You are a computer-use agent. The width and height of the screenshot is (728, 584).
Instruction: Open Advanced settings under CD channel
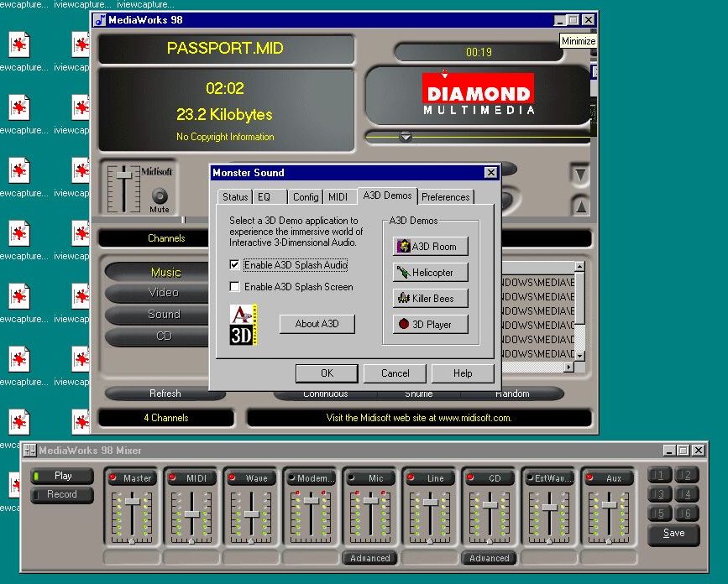click(x=490, y=558)
